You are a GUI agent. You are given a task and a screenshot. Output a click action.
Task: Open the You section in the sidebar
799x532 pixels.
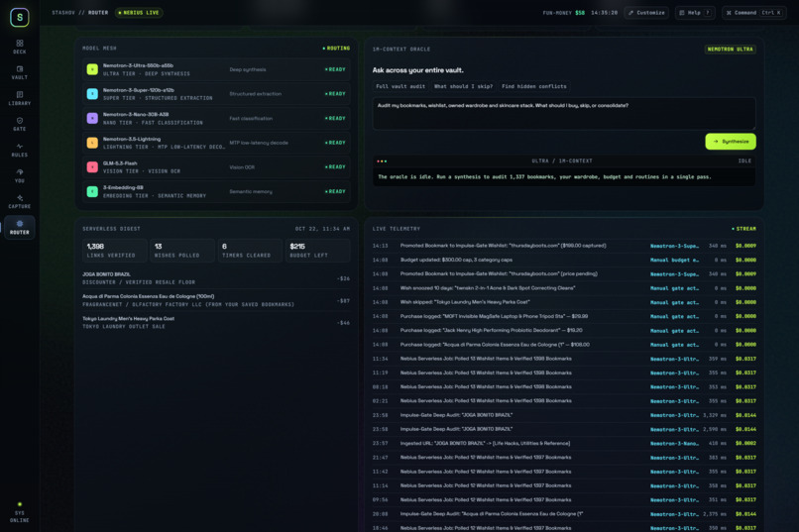tap(20, 175)
